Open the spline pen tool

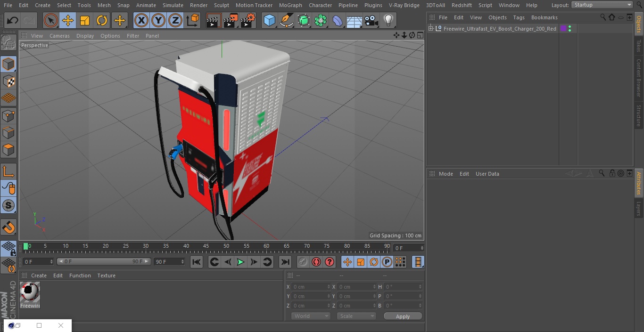pos(286,20)
